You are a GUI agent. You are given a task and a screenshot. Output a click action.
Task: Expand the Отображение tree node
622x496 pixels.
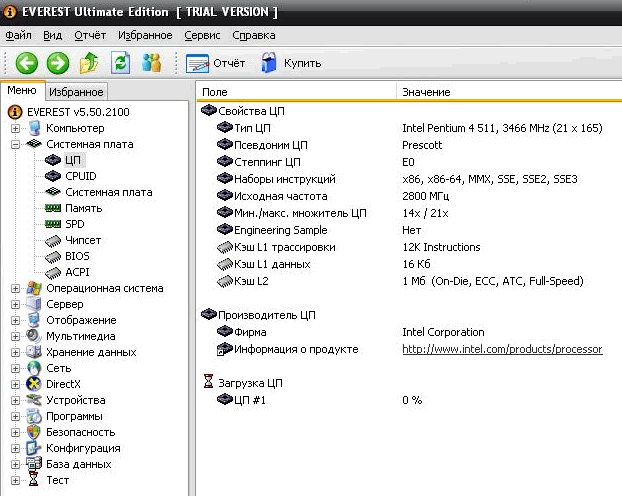15,320
